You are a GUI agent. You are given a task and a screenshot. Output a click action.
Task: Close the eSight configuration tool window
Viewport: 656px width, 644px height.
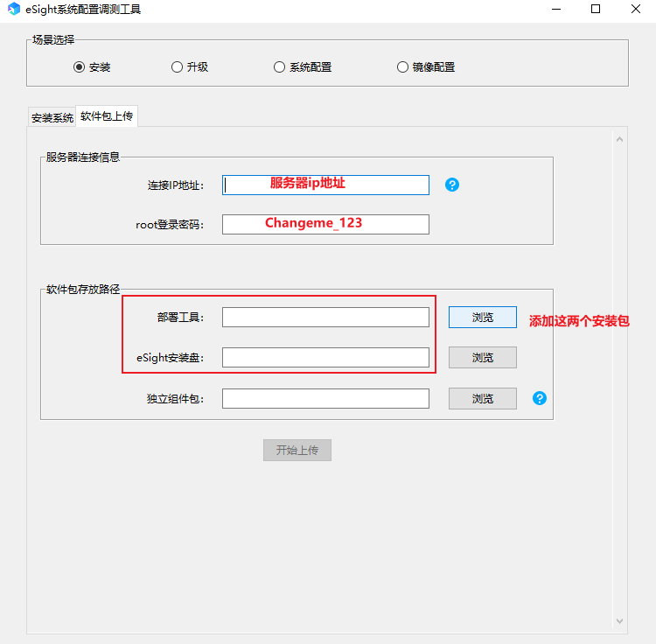636,10
